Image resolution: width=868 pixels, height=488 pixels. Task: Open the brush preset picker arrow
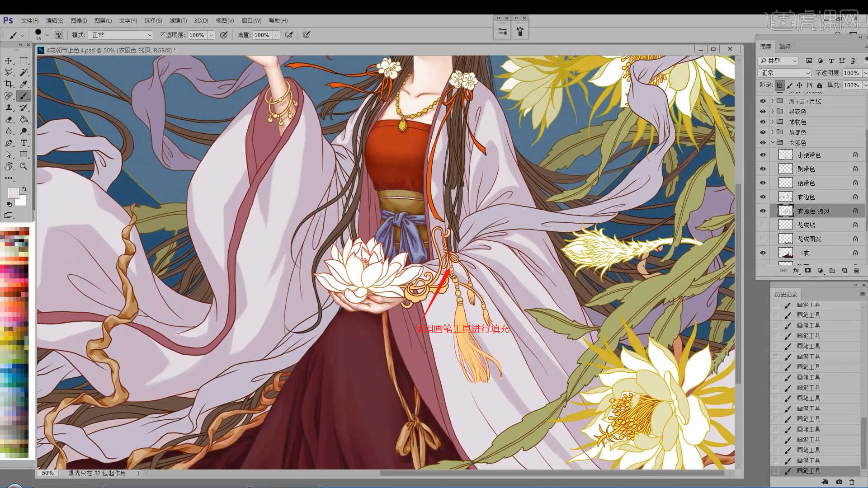[47, 35]
